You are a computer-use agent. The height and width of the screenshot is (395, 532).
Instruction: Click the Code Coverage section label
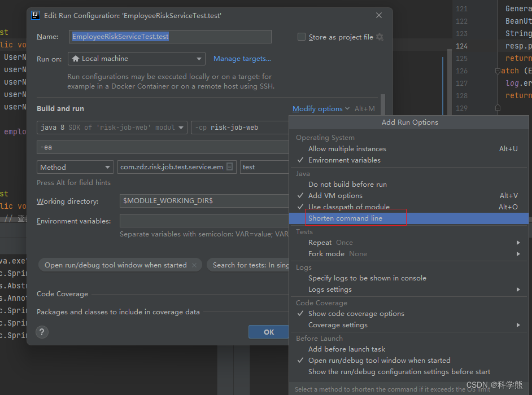63,294
